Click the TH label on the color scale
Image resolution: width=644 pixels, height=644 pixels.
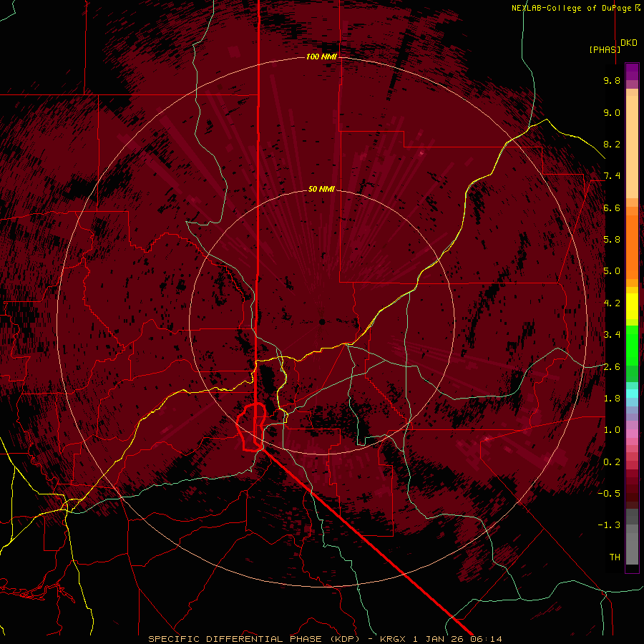(615, 557)
